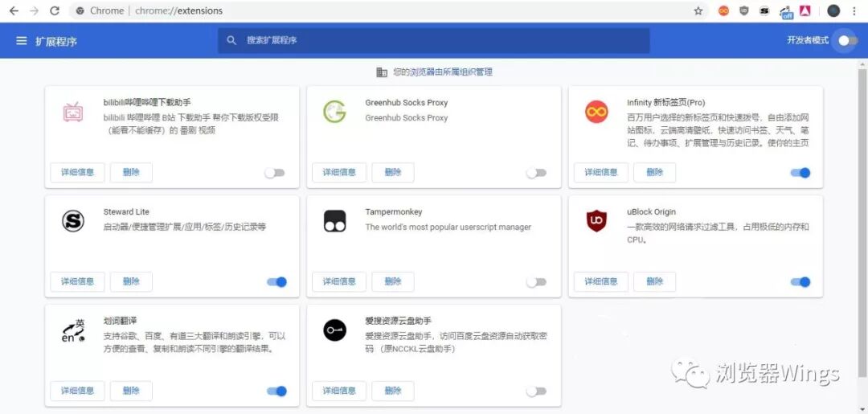Open 详细信息 for Greenhub Socks Proxy
The width and height of the screenshot is (868, 414).
tap(339, 172)
